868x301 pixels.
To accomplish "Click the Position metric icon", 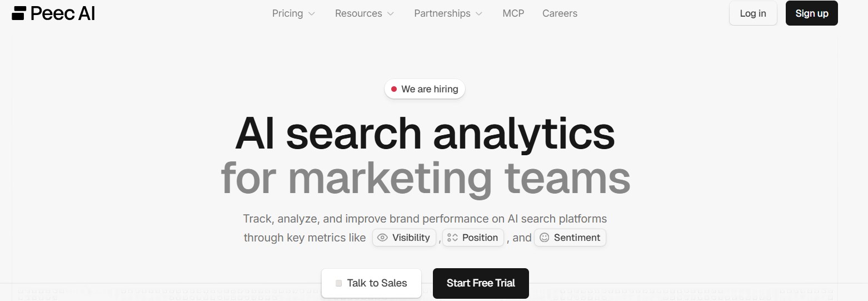I will click(452, 238).
